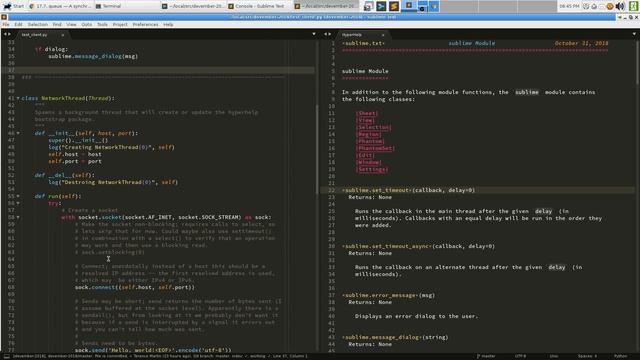640x360 pixels.
Task: Click the orange tray icon beside the volume
Action: pyautogui.click(x=610, y=6)
